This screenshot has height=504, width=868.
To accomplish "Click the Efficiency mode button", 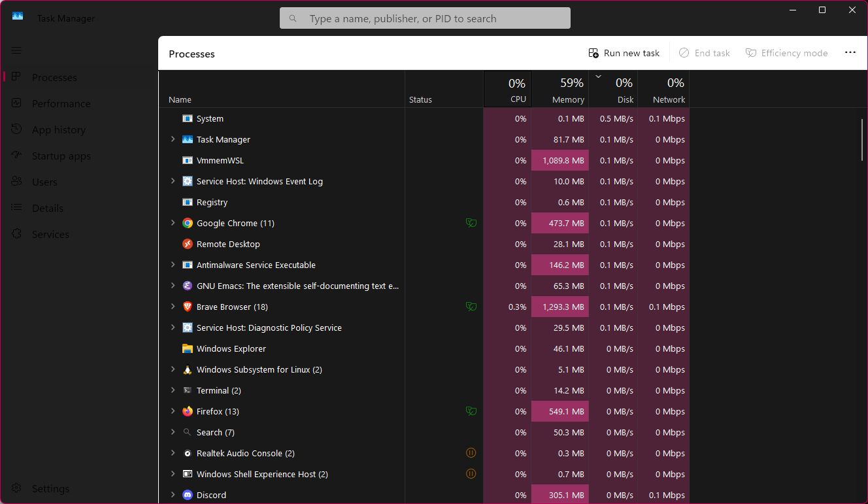I will 787,53.
